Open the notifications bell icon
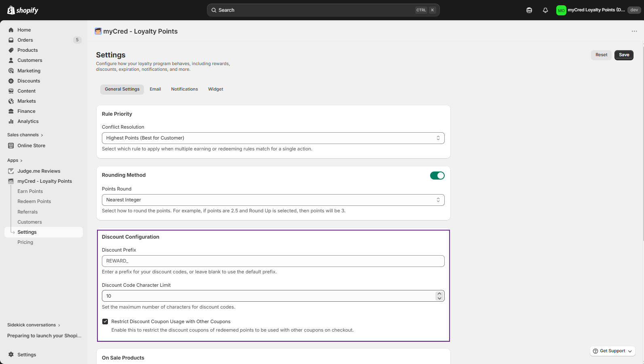The image size is (644, 364). coord(545,10)
